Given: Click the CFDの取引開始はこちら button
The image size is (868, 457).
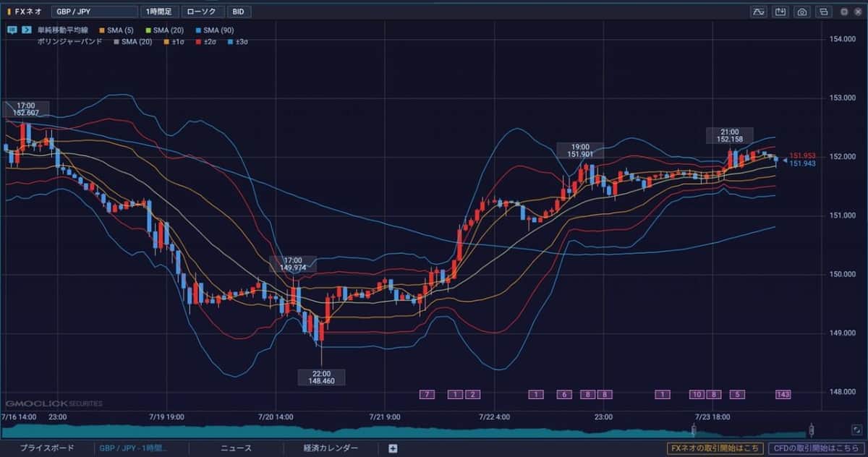Looking at the screenshot, I should tap(815, 448).
